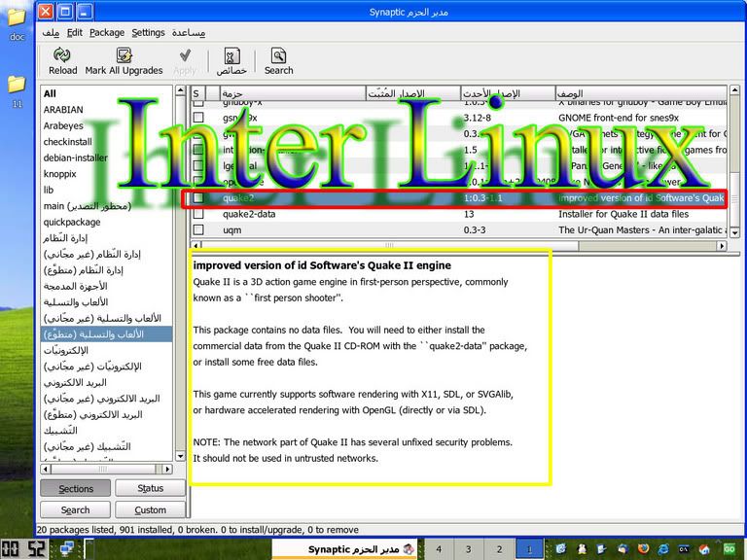Click sections list horizontal scroll right arrow
The width and height of the screenshot is (747, 560).
(166, 469)
